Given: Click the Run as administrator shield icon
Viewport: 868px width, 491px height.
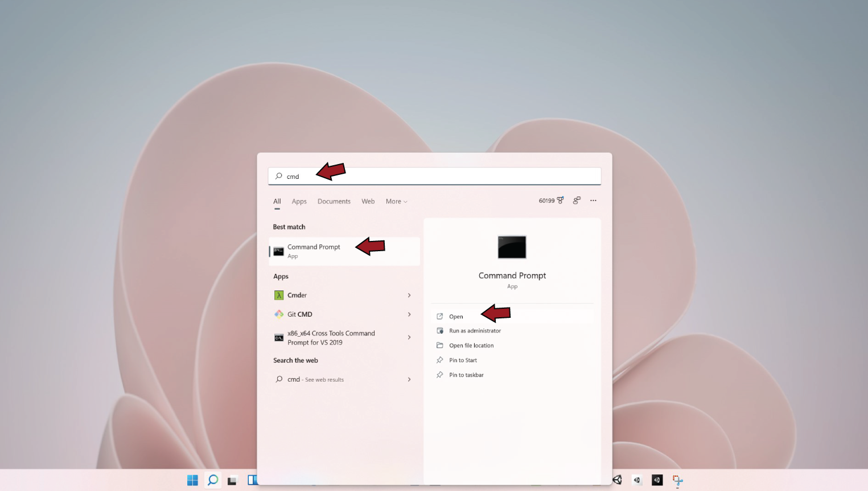Looking at the screenshot, I should point(439,330).
